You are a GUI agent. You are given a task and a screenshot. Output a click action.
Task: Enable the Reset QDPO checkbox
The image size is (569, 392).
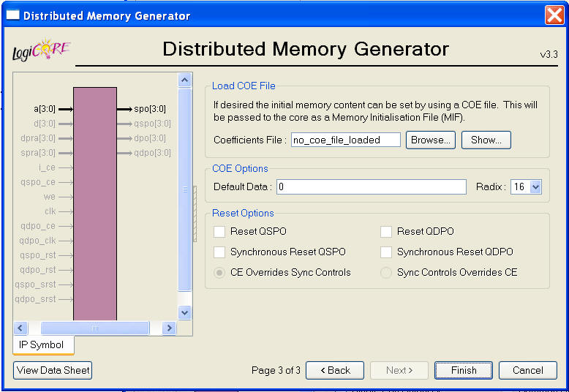[x=386, y=232]
